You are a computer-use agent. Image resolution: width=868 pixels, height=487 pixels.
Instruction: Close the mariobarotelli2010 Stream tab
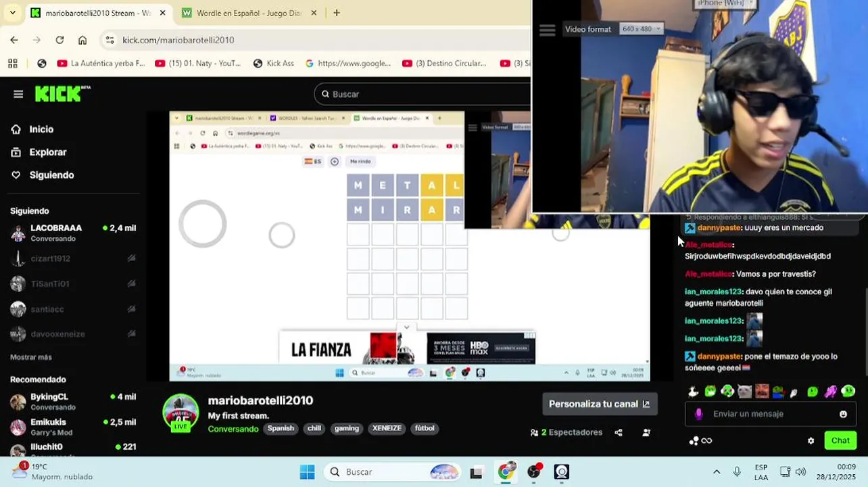point(162,13)
